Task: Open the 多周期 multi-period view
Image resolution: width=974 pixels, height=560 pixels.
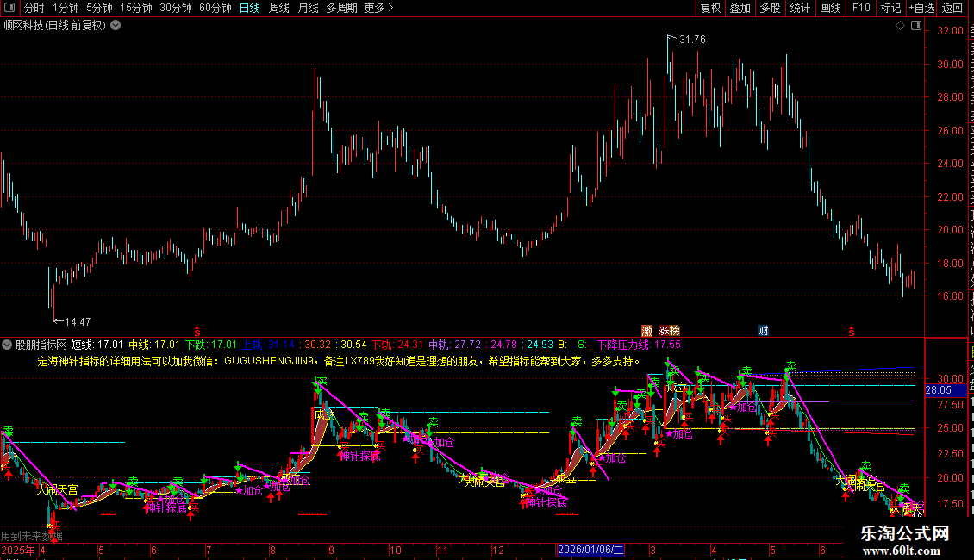Action: coord(341,8)
